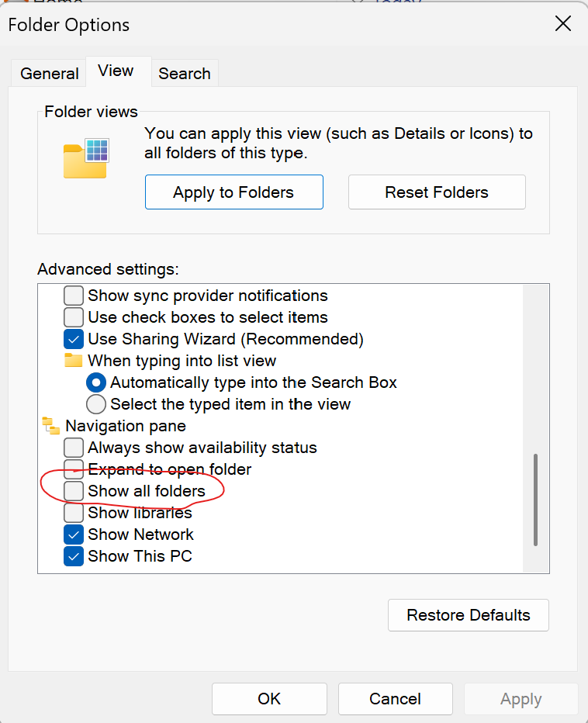588x723 pixels.
Task: Enable Show sync provider notifications checkbox
Action: click(74, 296)
